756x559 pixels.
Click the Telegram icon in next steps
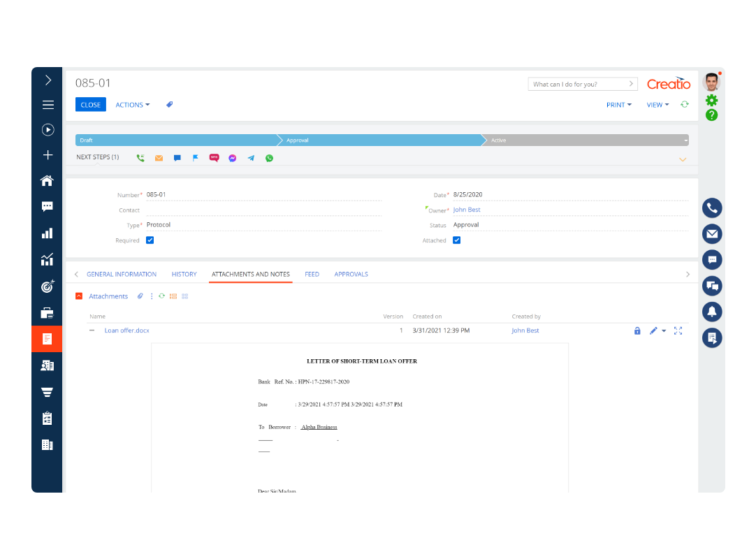(x=251, y=158)
